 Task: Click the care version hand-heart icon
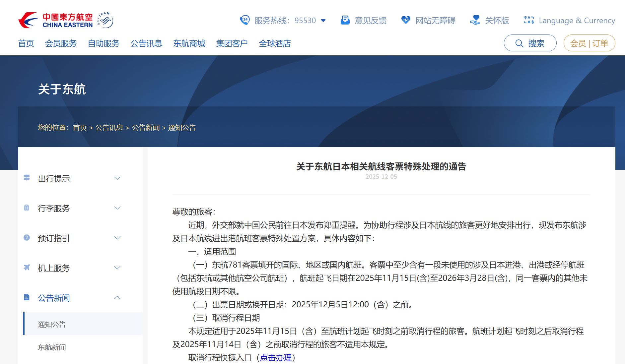(x=475, y=20)
